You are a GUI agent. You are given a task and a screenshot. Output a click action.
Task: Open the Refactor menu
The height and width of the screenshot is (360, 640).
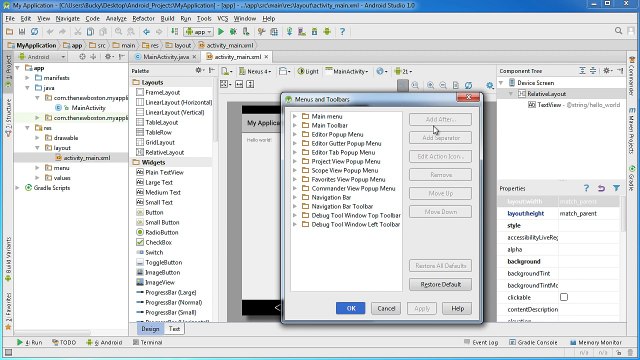[x=143, y=18]
